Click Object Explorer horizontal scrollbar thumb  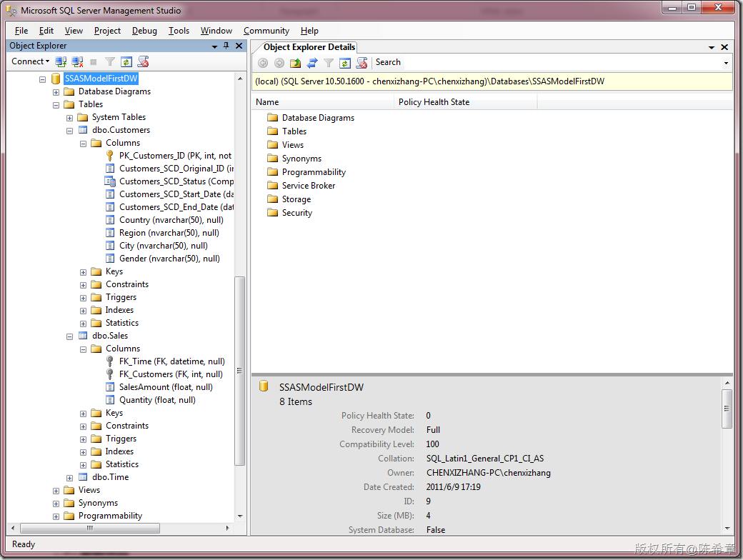click(x=90, y=528)
